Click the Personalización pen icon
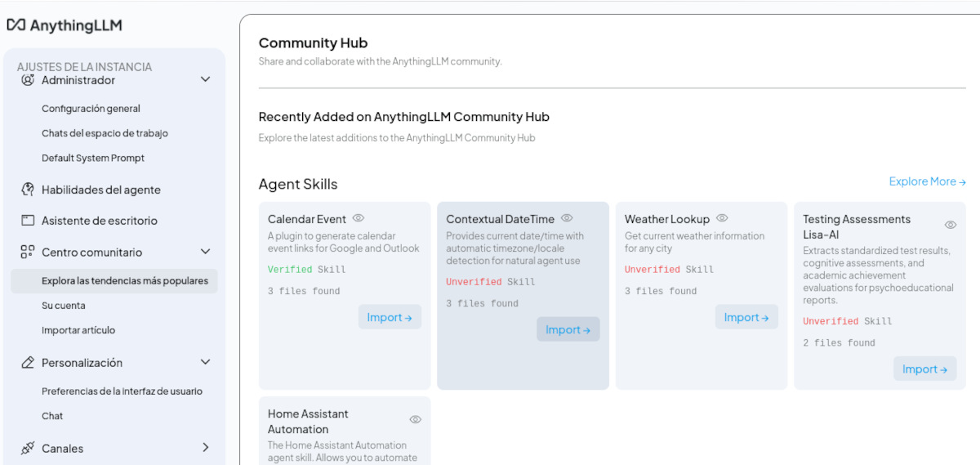 [x=28, y=362]
